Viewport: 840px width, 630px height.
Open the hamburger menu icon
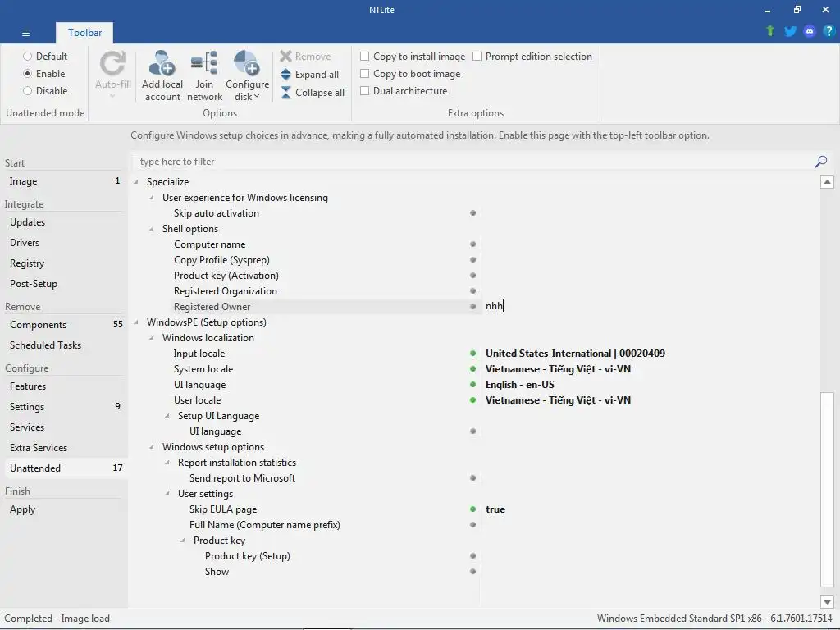tap(25, 33)
